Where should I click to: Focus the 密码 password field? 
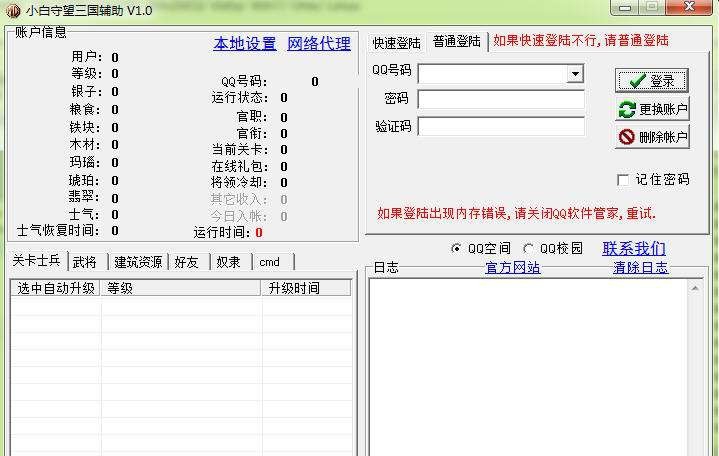(501, 100)
